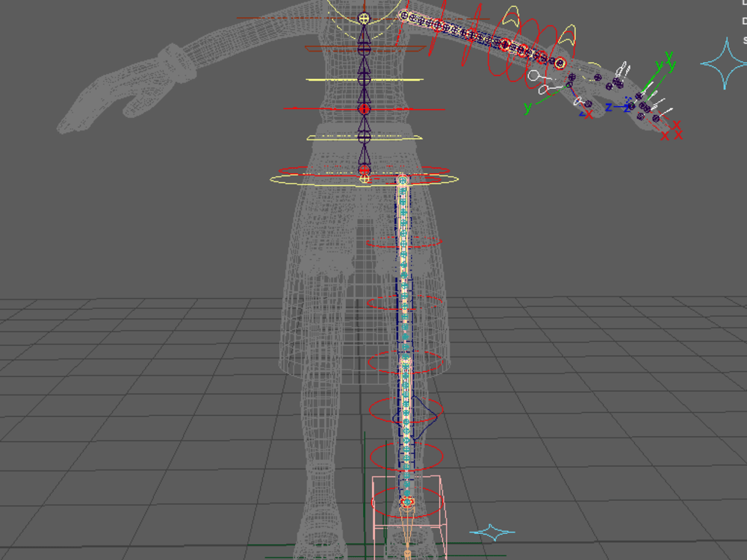Select the upper yellow flat spine control
Viewport: 747px width, 560px height.
click(x=365, y=80)
